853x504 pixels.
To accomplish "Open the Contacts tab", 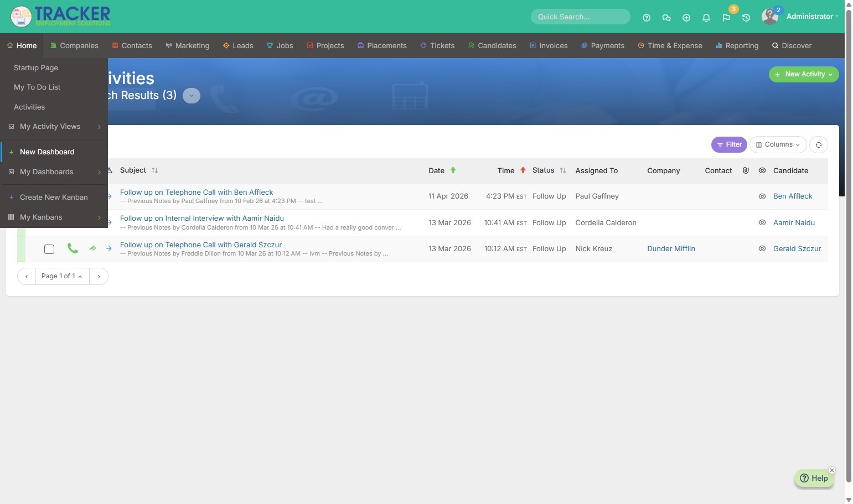I will point(132,46).
